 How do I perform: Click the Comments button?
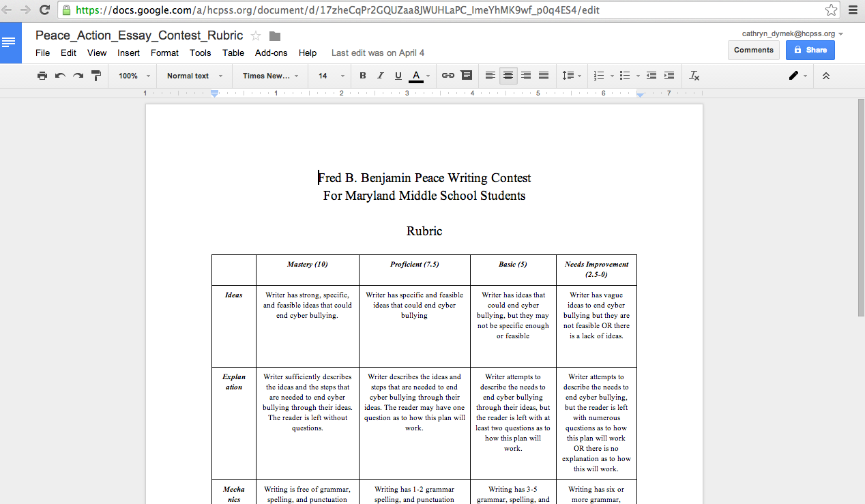(x=754, y=50)
